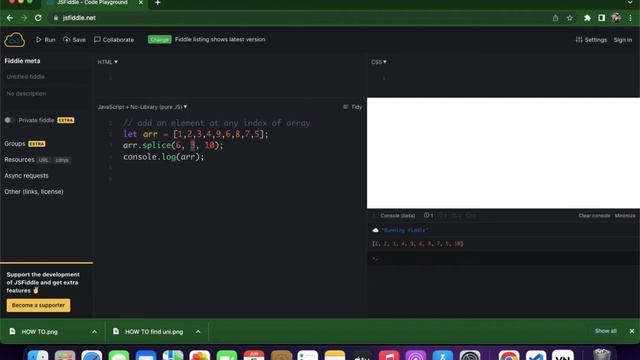
Task: Expand options for HOW TO.png download
Action: [95, 332]
